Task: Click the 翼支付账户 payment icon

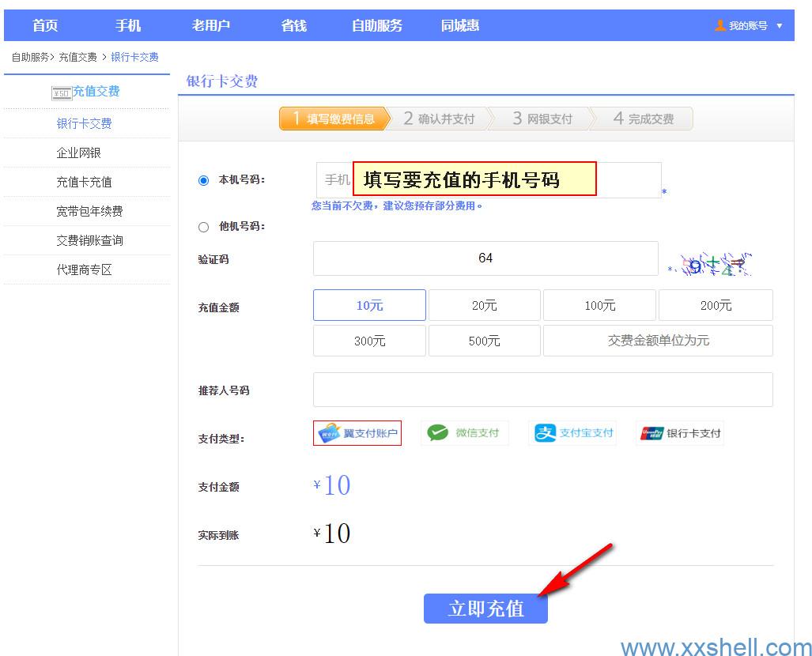Action: click(329, 433)
